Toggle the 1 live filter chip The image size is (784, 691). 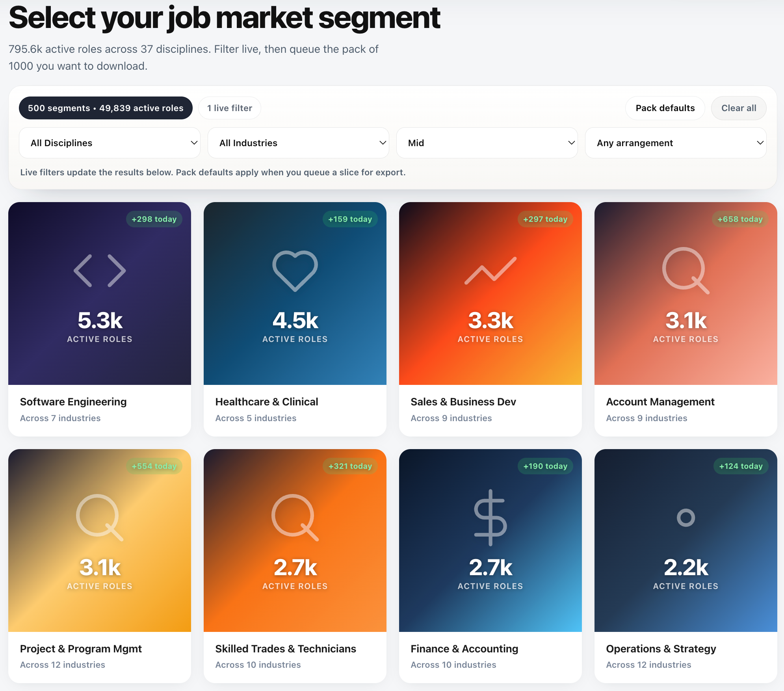[230, 108]
